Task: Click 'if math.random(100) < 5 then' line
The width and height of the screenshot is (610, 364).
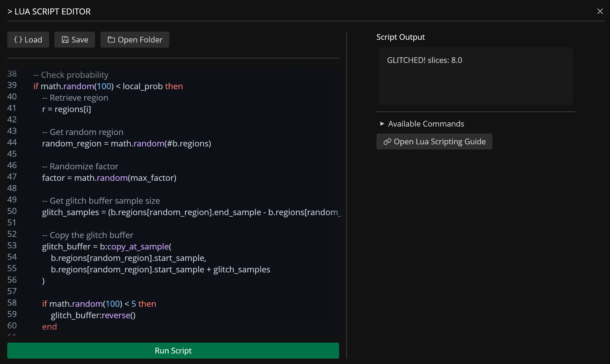Action: coord(99,304)
